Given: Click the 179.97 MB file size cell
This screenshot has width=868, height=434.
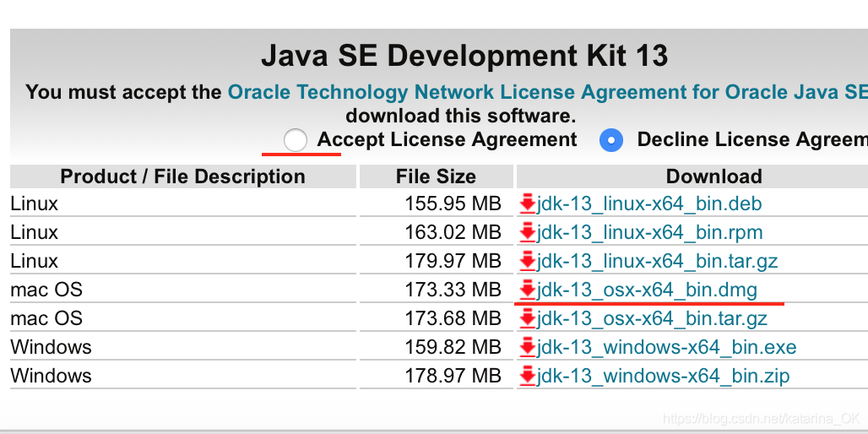Looking at the screenshot, I should (x=437, y=261).
